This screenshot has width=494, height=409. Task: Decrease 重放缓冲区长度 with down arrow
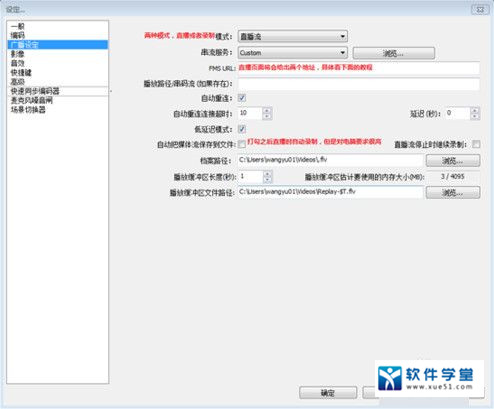pos(267,180)
